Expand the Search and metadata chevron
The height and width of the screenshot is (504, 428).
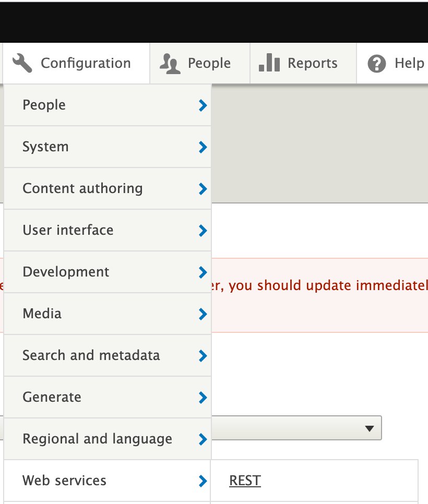(203, 356)
